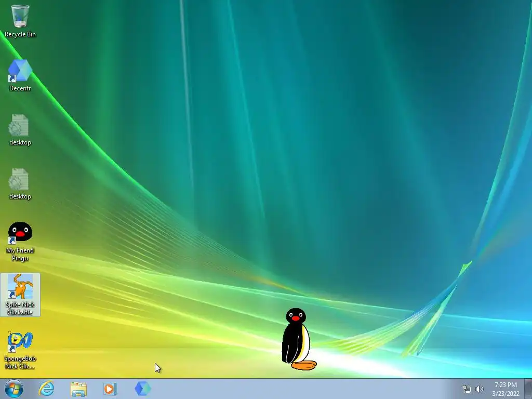Open Windows Media Player from the taskbar
Image resolution: width=532 pixels, height=399 pixels.
click(x=110, y=389)
